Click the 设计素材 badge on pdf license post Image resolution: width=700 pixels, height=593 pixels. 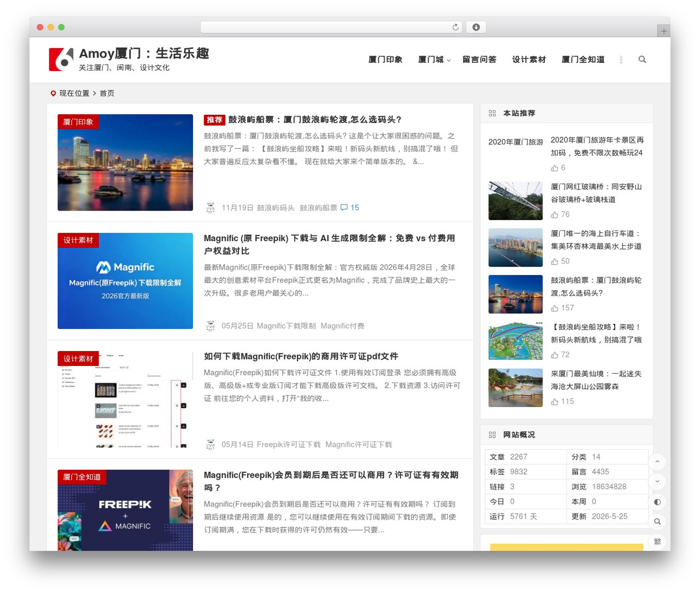coord(78,359)
